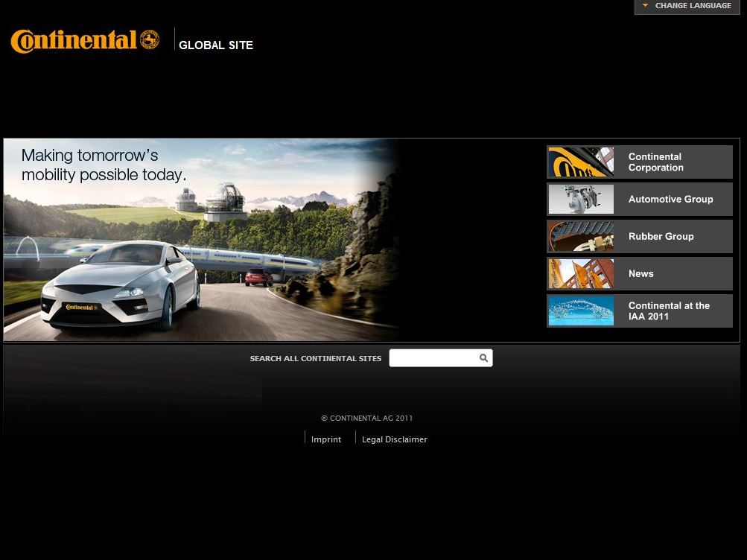The height and width of the screenshot is (560, 747).
Task: Click the hero banner car image
Action: (x=202, y=240)
